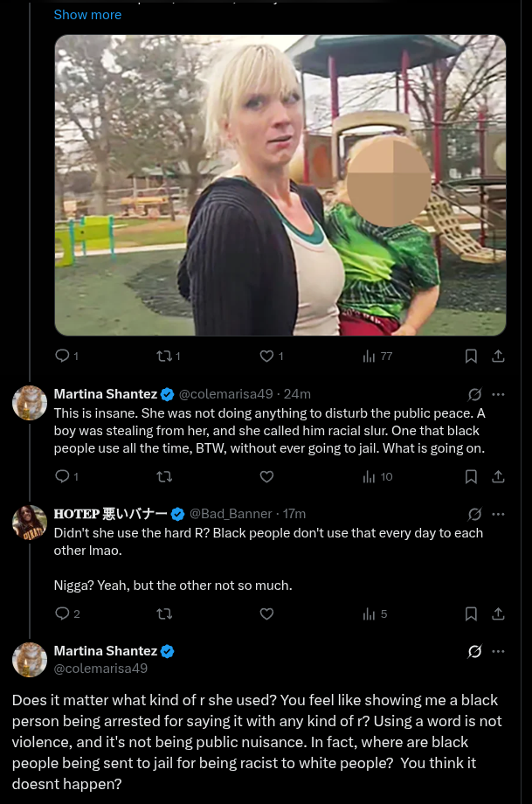Image resolution: width=532 pixels, height=804 pixels.
Task: View analytics showing 10 views
Action: click(x=377, y=476)
